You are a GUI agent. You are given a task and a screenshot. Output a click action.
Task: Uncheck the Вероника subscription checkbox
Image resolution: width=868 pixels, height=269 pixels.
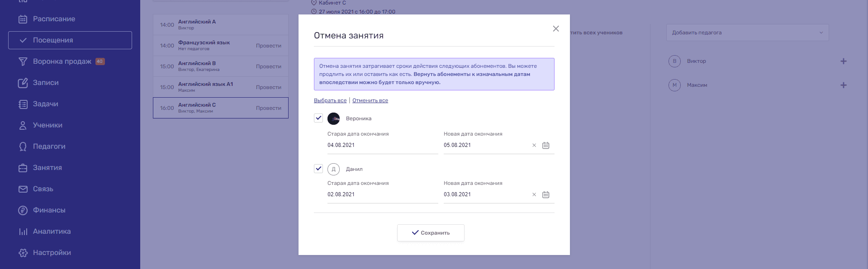(318, 118)
